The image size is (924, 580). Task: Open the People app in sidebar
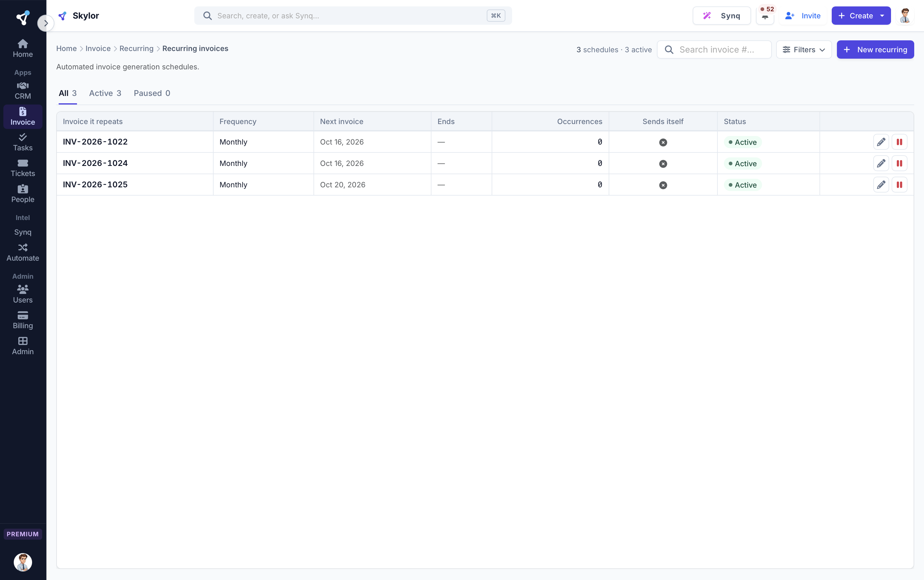[23, 194]
